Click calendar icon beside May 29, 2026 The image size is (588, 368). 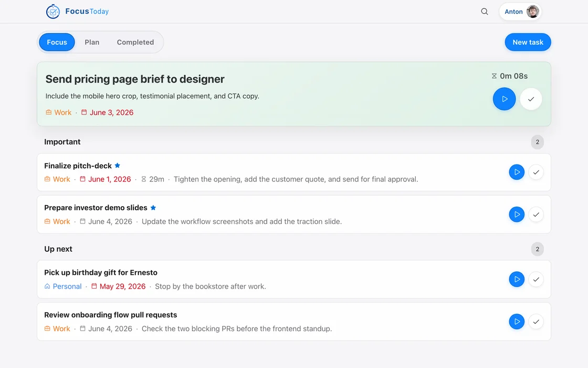tap(94, 286)
